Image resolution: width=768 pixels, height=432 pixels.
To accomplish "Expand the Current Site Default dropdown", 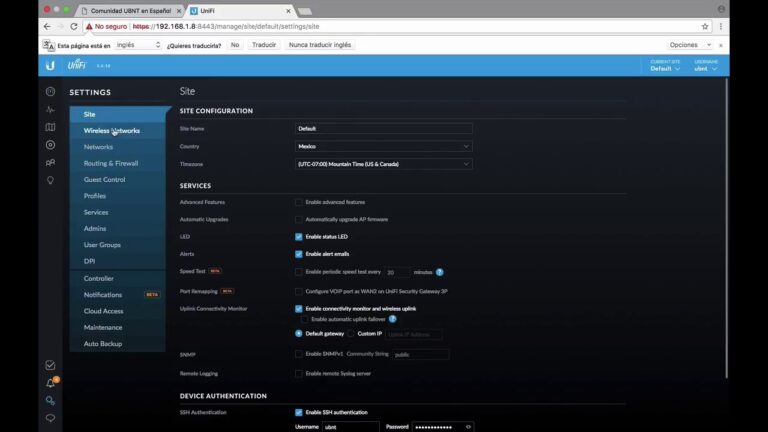I will coord(664,69).
